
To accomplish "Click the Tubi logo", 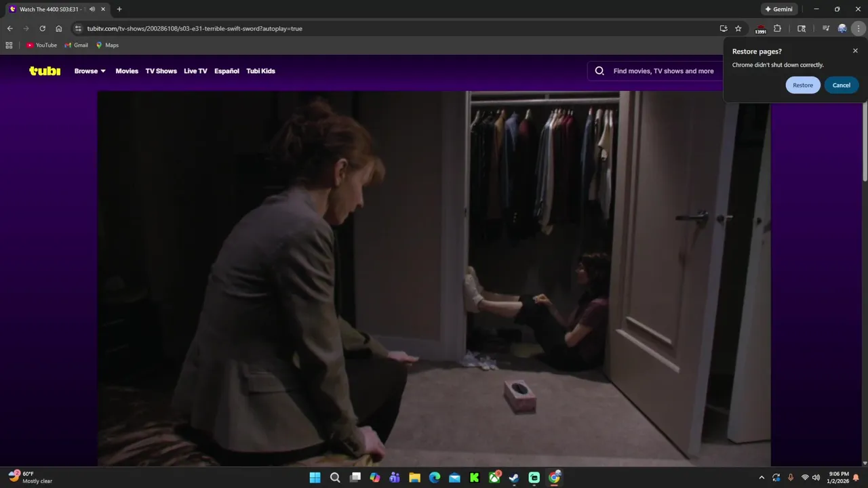I will (45, 70).
